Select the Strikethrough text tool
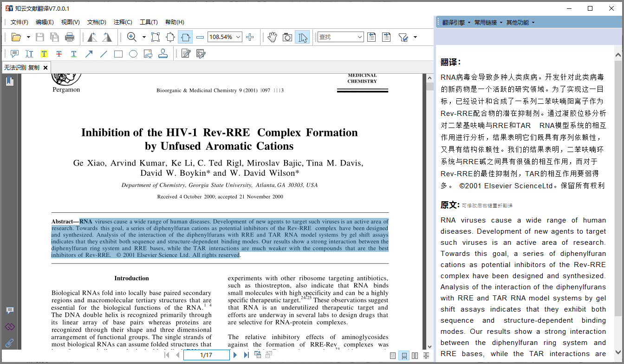 [x=59, y=54]
